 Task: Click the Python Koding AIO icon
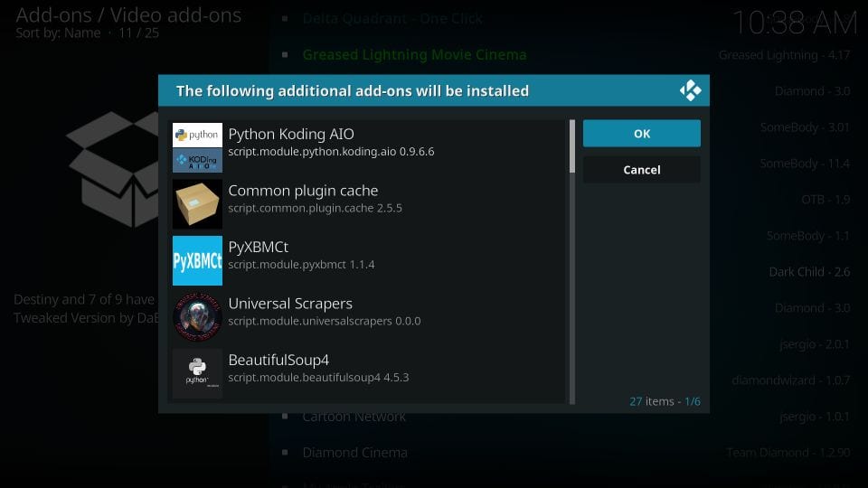197,147
